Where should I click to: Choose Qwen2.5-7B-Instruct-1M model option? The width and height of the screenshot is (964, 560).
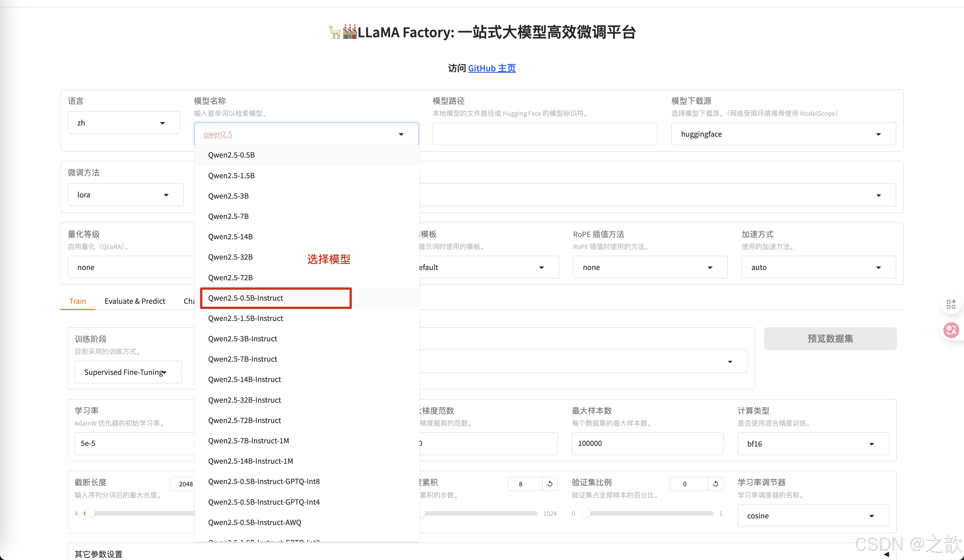click(x=307, y=441)
